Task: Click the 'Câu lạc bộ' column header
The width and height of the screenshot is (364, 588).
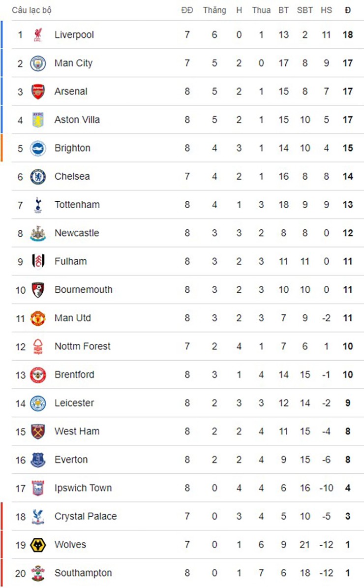Action: point(31,10)
